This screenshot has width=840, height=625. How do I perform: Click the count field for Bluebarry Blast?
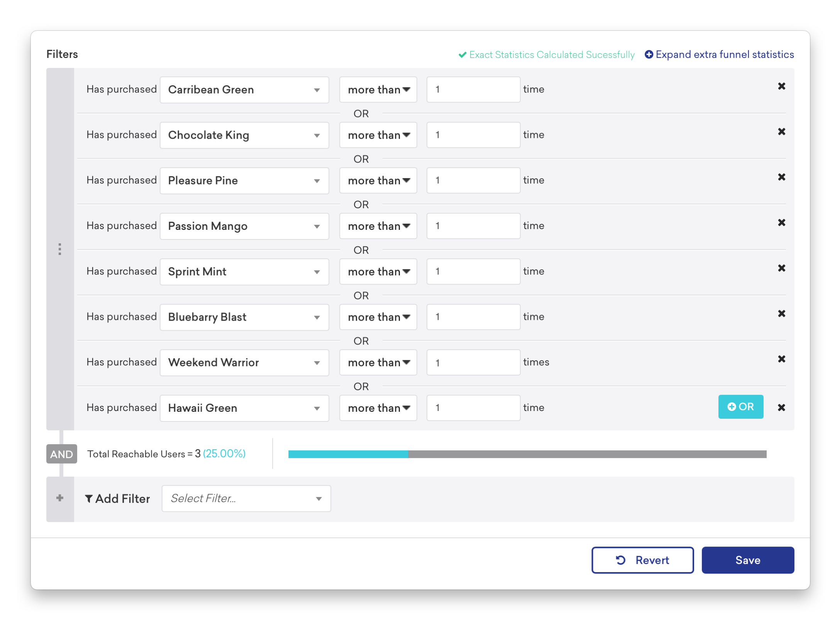tap(473, 317)
